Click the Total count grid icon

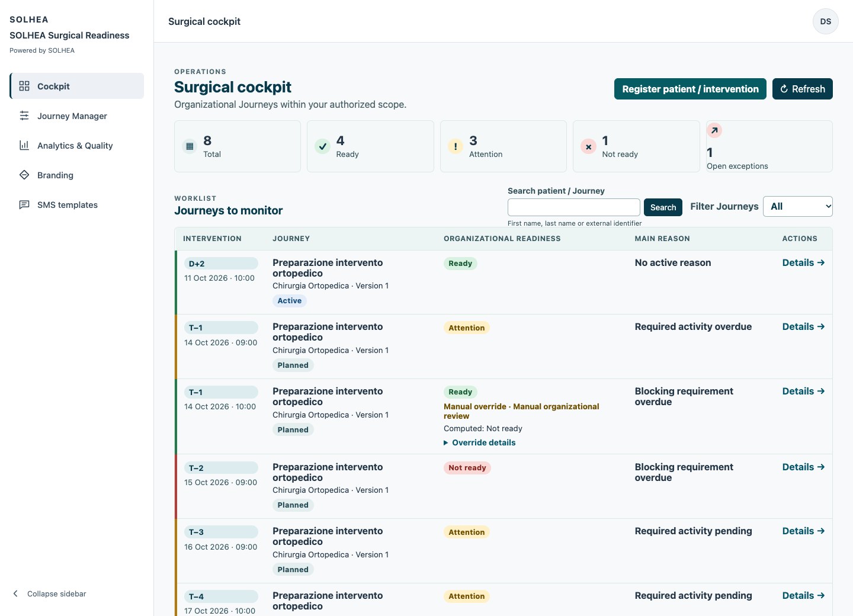(x=190, y=146)
